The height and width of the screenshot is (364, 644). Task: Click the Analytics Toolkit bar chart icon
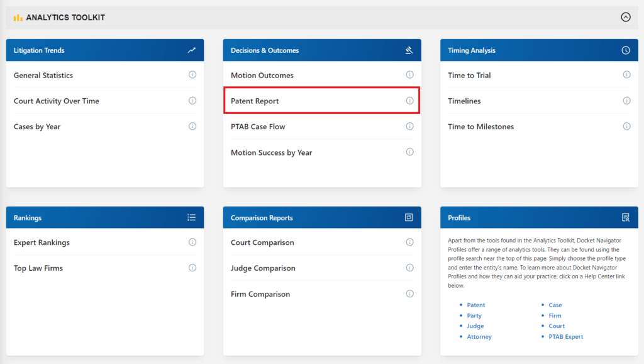coord(18,18)
